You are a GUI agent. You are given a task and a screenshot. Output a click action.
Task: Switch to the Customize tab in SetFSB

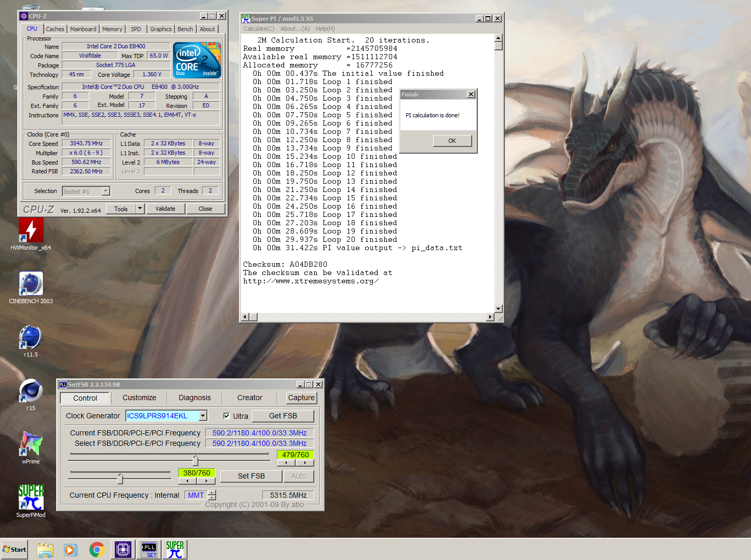click(x=139, y=398)
